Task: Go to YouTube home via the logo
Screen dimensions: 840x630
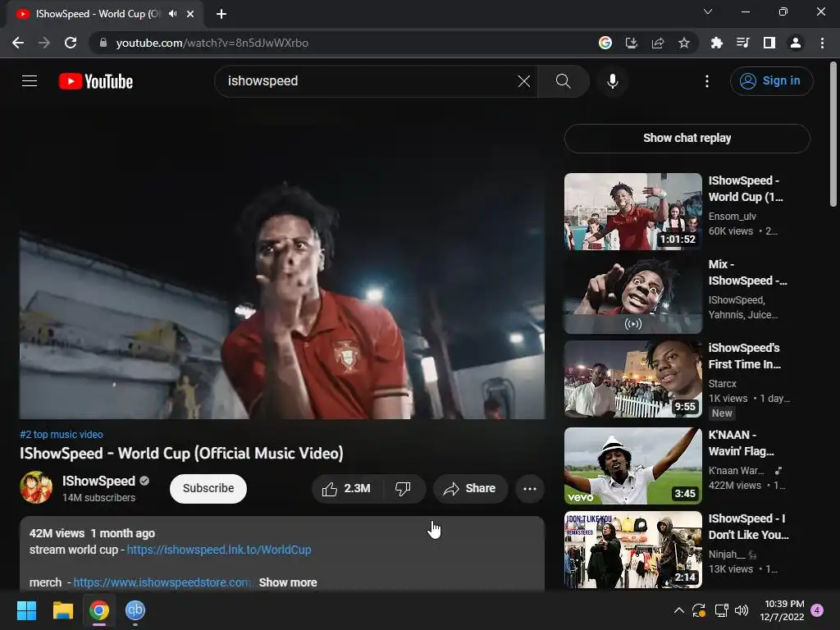Action: [96, 81]
